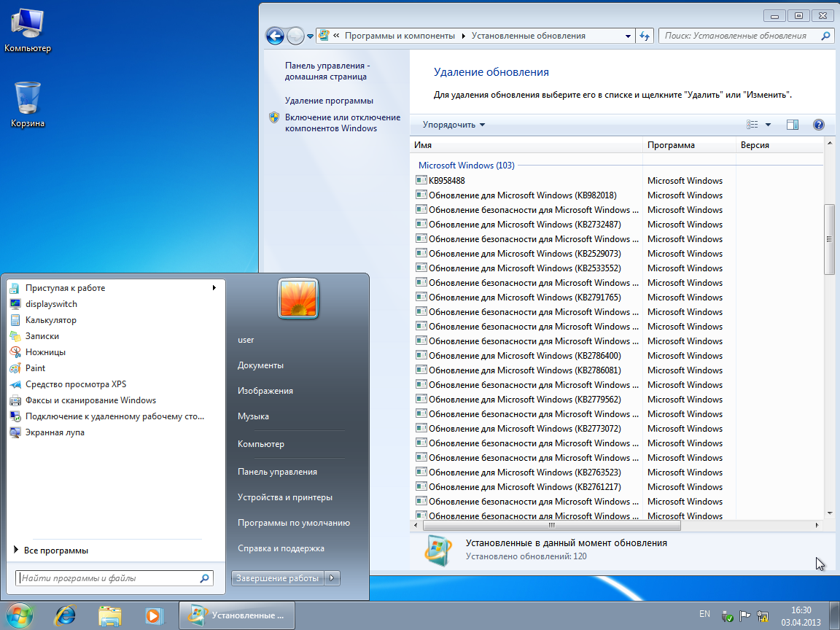This screenshot has height=630, width=840.
Task: Open the Help question mark icon
Action: [x=818, y=125]
